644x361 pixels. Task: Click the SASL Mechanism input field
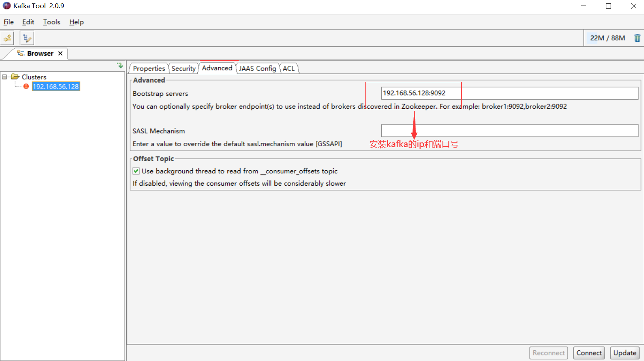(510, 131)
